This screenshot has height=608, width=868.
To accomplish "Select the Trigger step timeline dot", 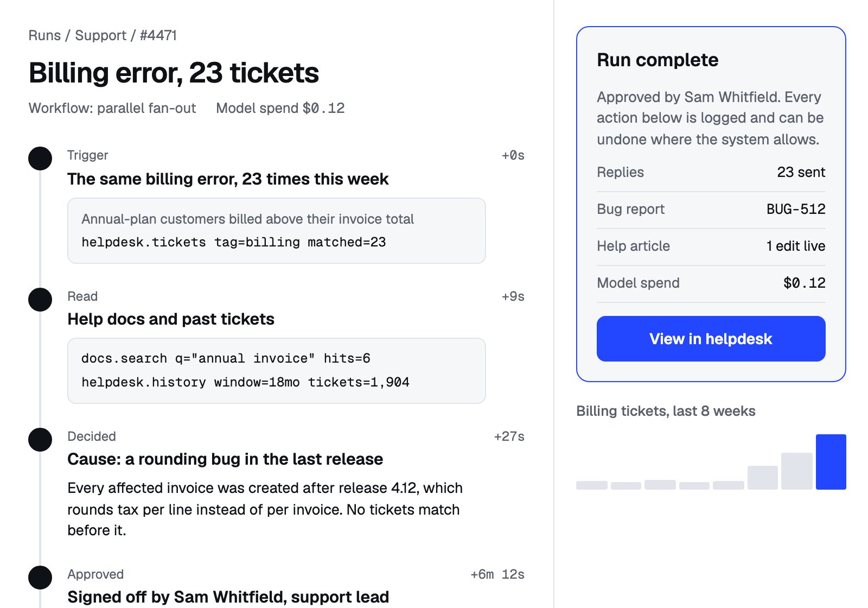I will click(x=40, y=159).
